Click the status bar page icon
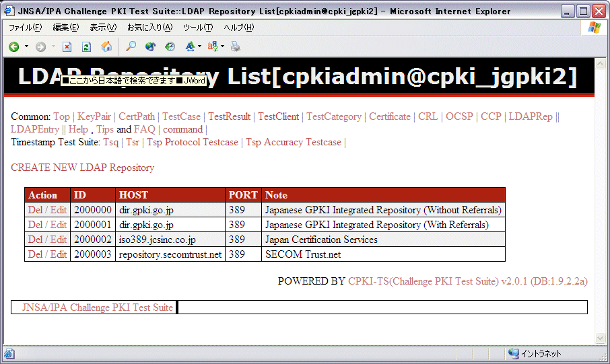The image size is (610, 364). pos(9,354)
